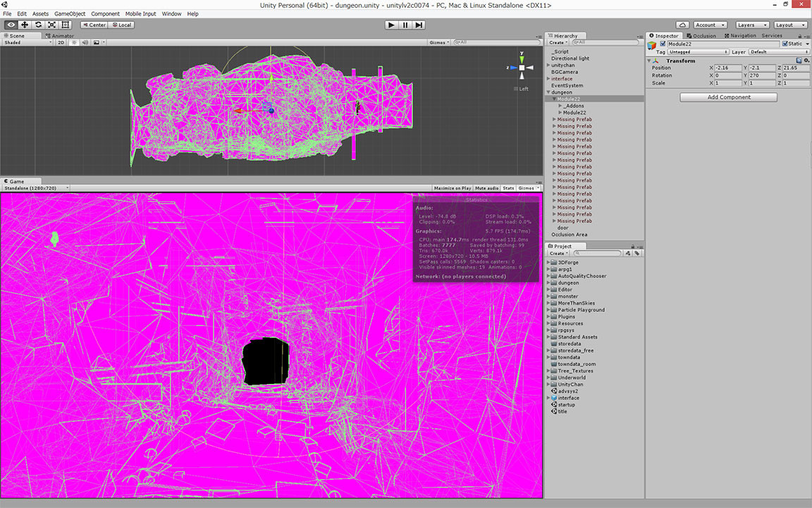Toggle pivot mode Center button

tap(94, 25)
